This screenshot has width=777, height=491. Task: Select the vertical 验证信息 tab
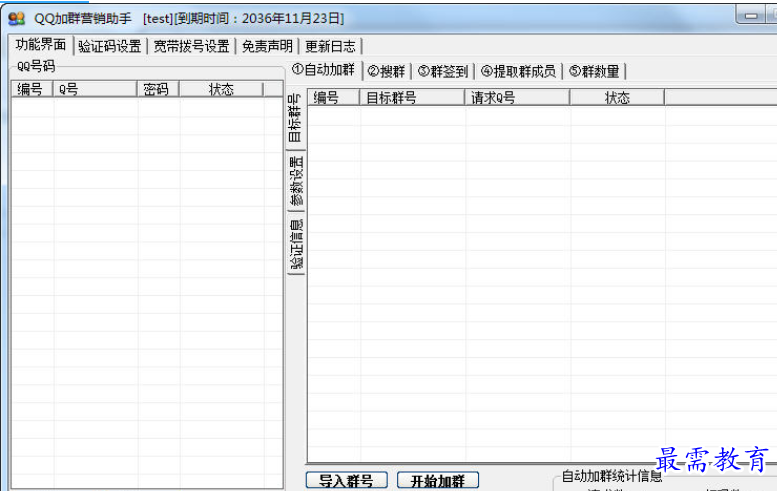coord(296,243)
